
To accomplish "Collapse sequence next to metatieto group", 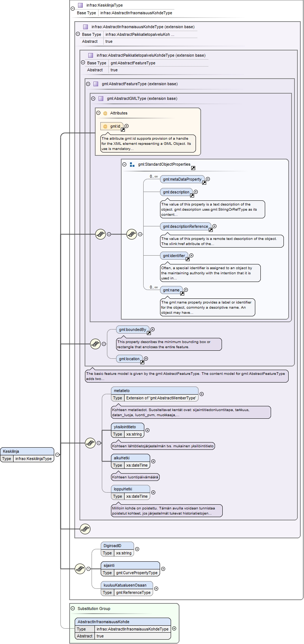I will click(x=99, y=443).
